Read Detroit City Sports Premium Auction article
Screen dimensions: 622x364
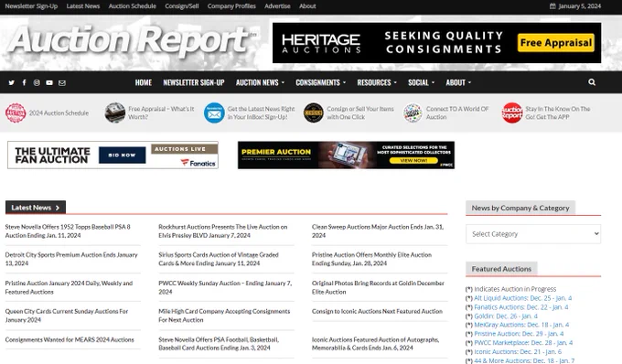[71, 259]
